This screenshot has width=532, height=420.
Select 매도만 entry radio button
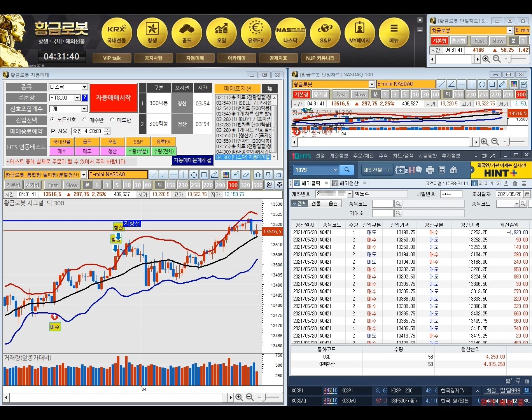pos(112,120)
